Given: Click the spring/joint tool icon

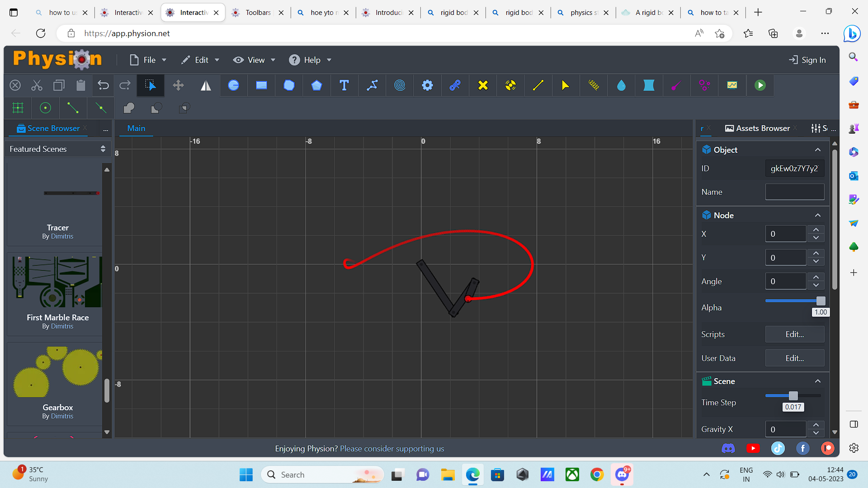Looking at the screenshot, I should click(x=594, y=84).
